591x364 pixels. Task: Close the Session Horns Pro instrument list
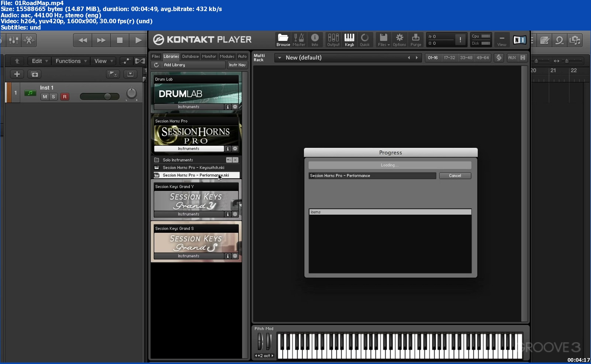click(x=235, y=160)
